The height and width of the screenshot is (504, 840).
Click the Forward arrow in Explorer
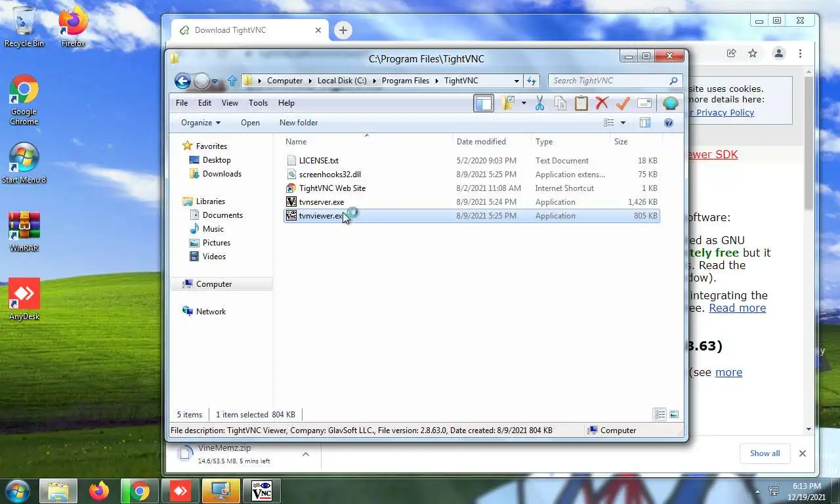(202, 81)
